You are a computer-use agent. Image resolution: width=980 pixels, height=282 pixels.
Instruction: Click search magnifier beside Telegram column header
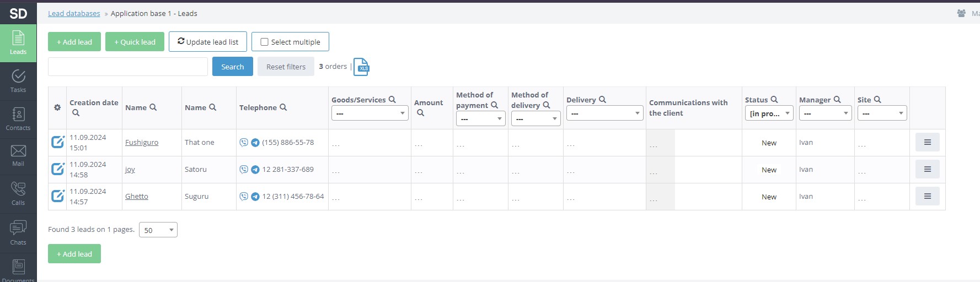(x=283, y=107)
